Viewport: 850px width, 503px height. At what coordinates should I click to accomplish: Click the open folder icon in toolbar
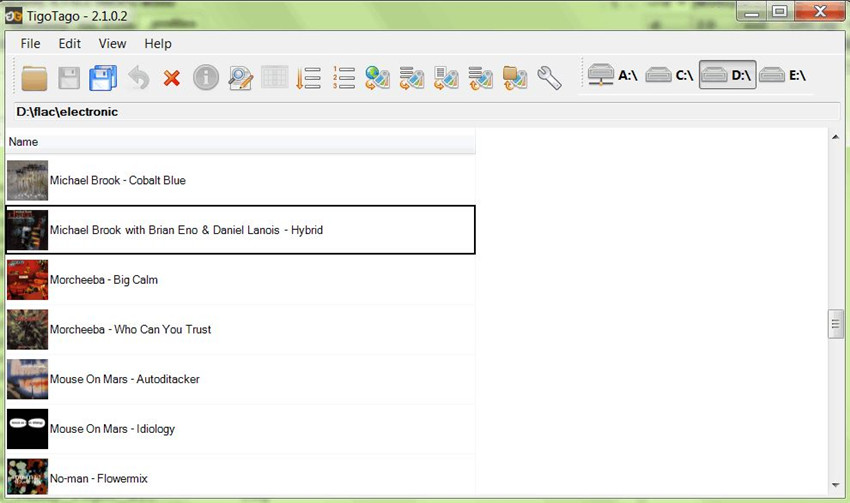point(35,77)
